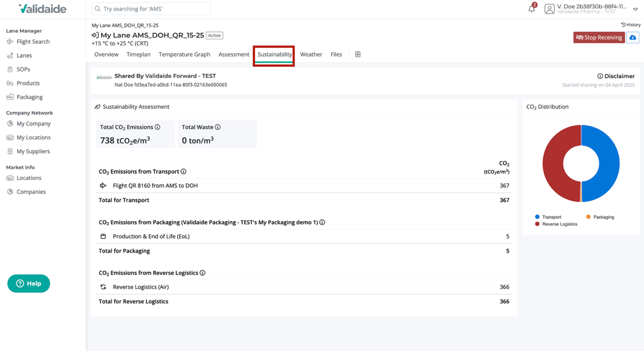The height and width of the screenshot is (351, 644).
Task: Click the Total for Packaging row
Action: 304,251
